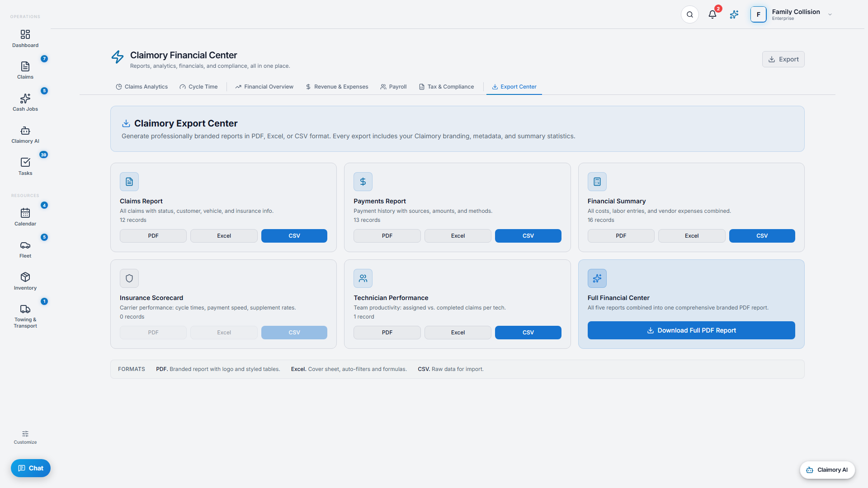Export Financial Summary as Excel
This screenshot has height=488, width=868.
tap(692, 236)
